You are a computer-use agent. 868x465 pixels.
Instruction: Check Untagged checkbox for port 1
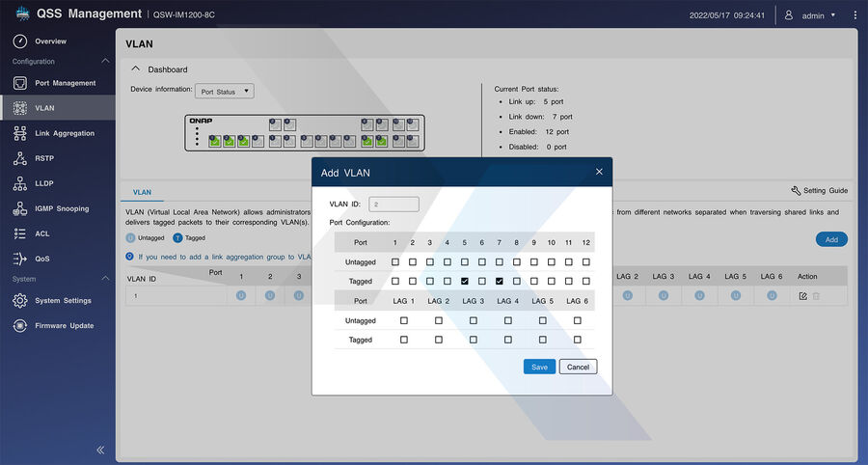(394, 261)
